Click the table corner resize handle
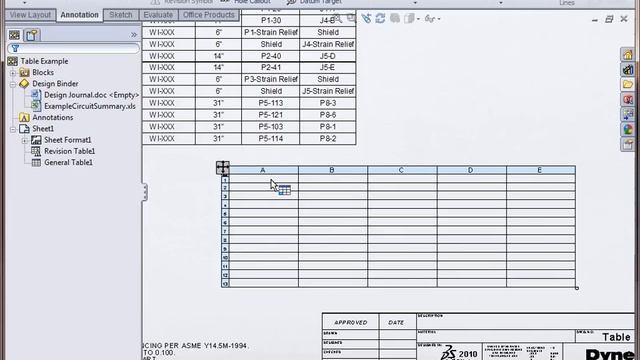Viewport: 640px width, 360px height. 577,288
